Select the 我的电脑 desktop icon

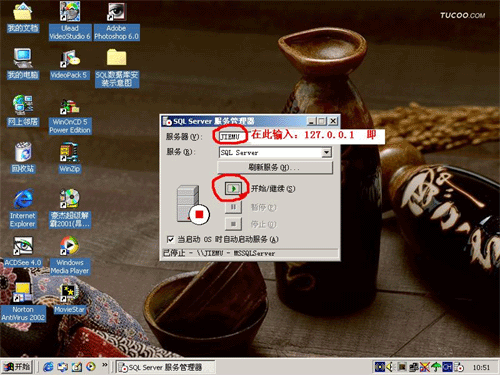[x=23, y=64]
